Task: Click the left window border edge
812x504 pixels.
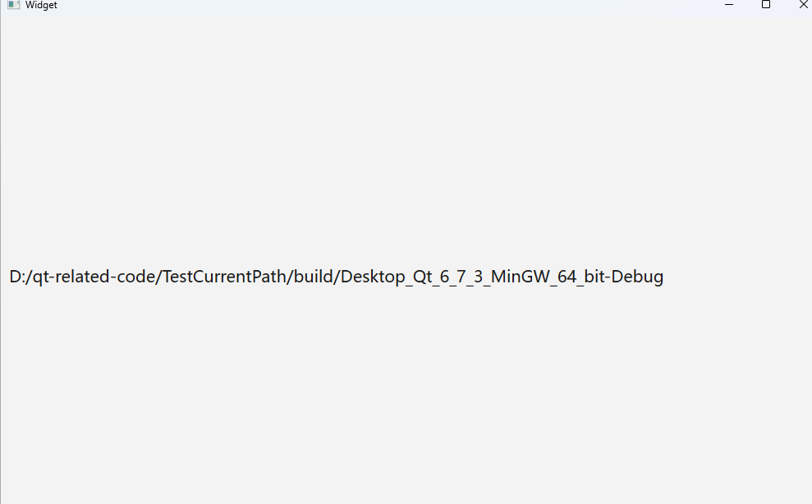Action: click(x=1, y=259)
